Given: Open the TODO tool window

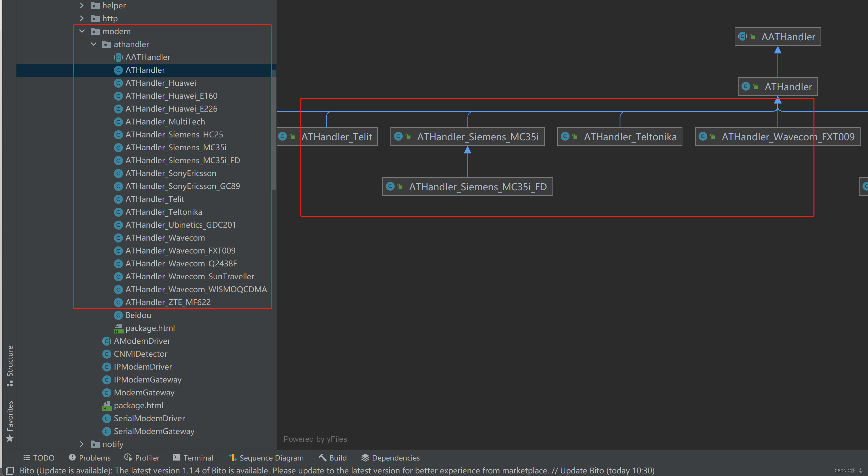Looking at the screenshot, I should pos(39,458).
